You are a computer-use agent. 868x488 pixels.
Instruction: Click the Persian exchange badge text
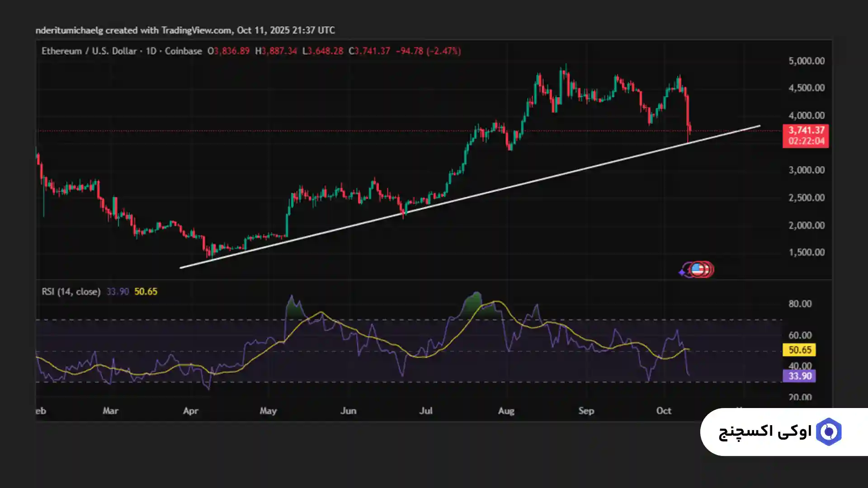pyautogui.click(x=765, y=432)
